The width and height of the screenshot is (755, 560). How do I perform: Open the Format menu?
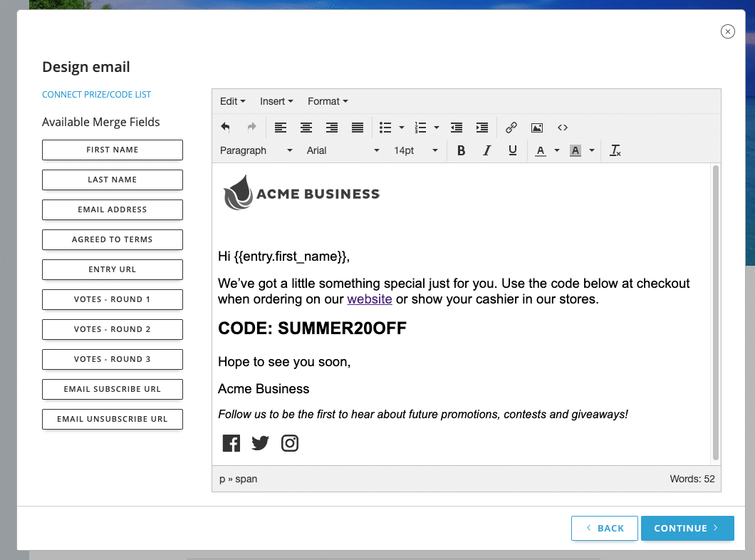click(x=328, y=101)
